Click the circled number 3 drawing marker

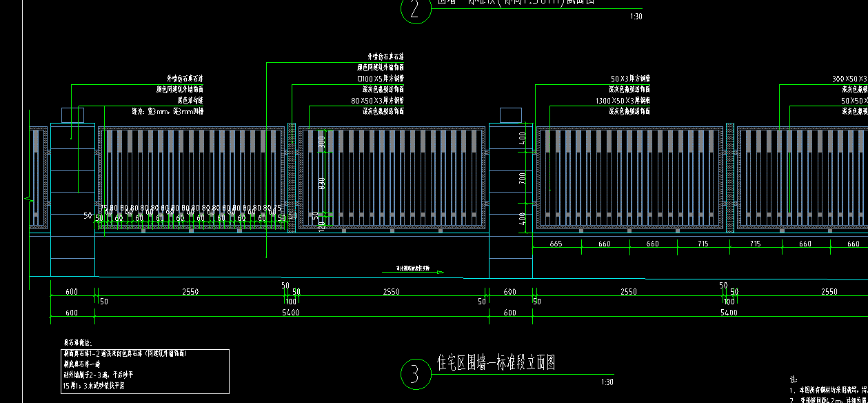416,373
